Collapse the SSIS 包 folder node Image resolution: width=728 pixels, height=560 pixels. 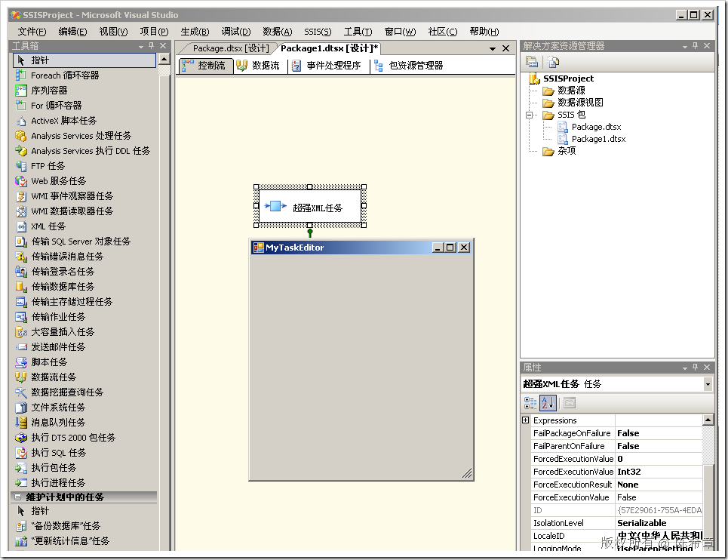click(x=529, y=115)
